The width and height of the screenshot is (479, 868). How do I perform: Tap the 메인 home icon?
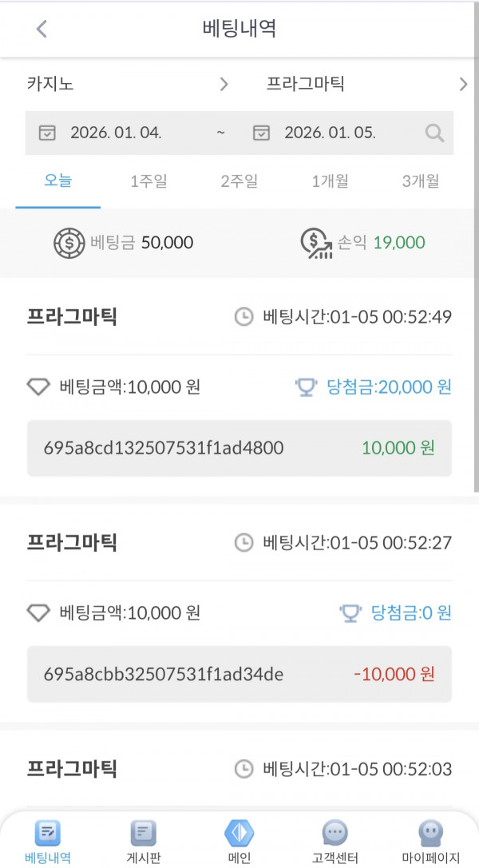pyautogui.click(x=239, y=833)
